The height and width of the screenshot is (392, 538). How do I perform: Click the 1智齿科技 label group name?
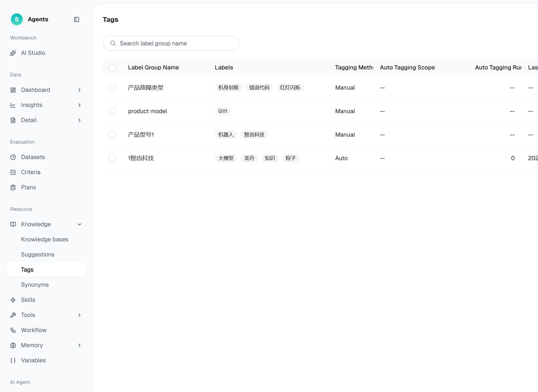click(141, 158)
